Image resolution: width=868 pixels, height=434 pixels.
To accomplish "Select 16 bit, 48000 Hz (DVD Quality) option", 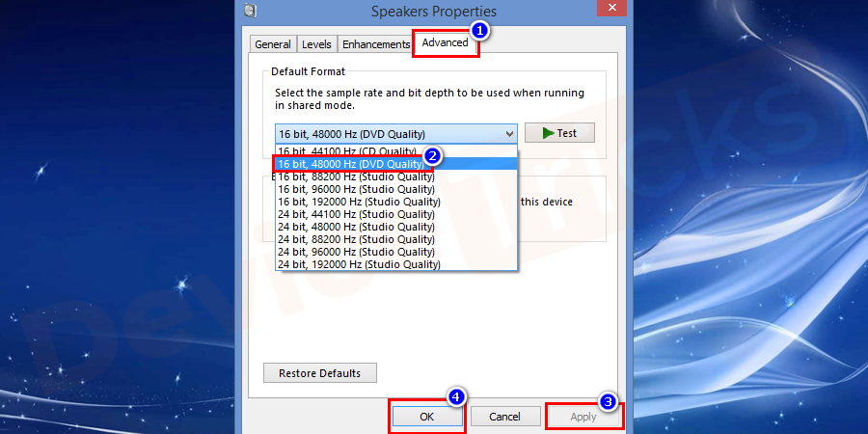I will tap(349, 164).
